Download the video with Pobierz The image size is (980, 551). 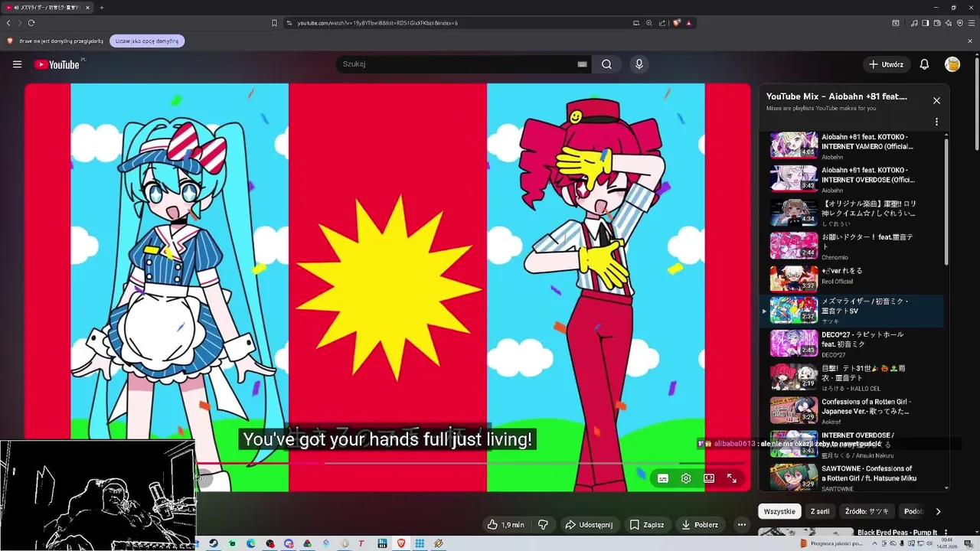click(x=701, y=525)
